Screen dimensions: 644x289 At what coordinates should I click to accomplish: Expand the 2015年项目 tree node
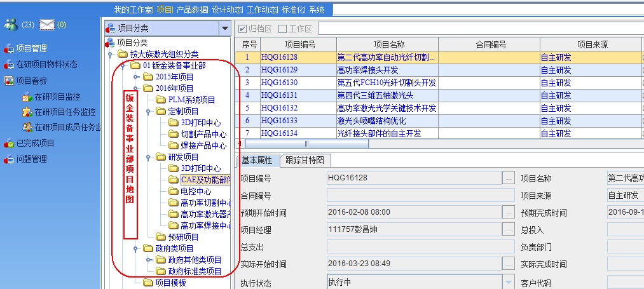(x=136, y=77)
